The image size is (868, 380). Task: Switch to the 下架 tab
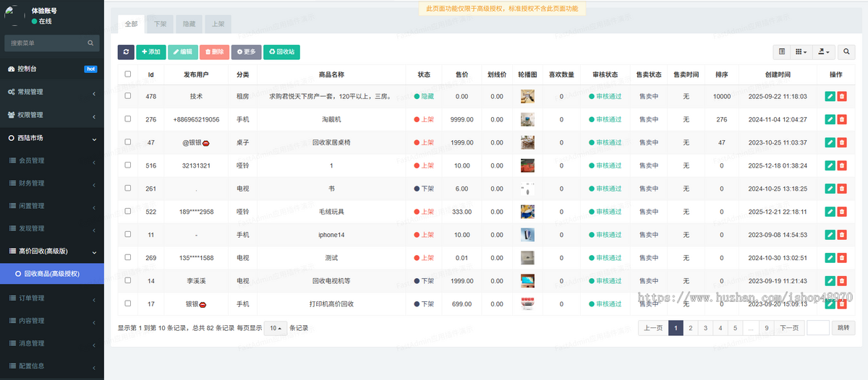[x=160, y=24]
